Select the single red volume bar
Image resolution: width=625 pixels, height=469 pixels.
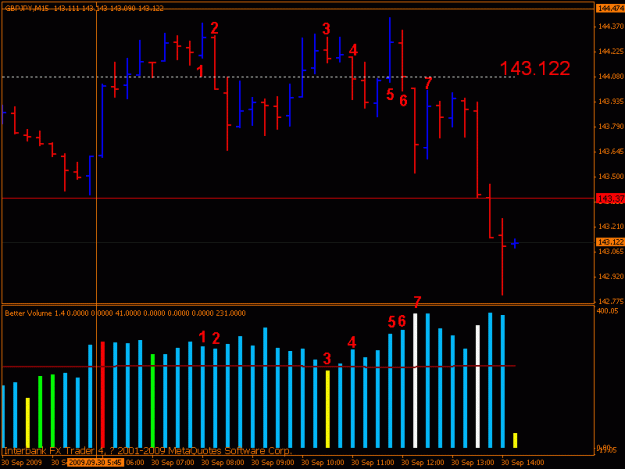pos(102,394)
